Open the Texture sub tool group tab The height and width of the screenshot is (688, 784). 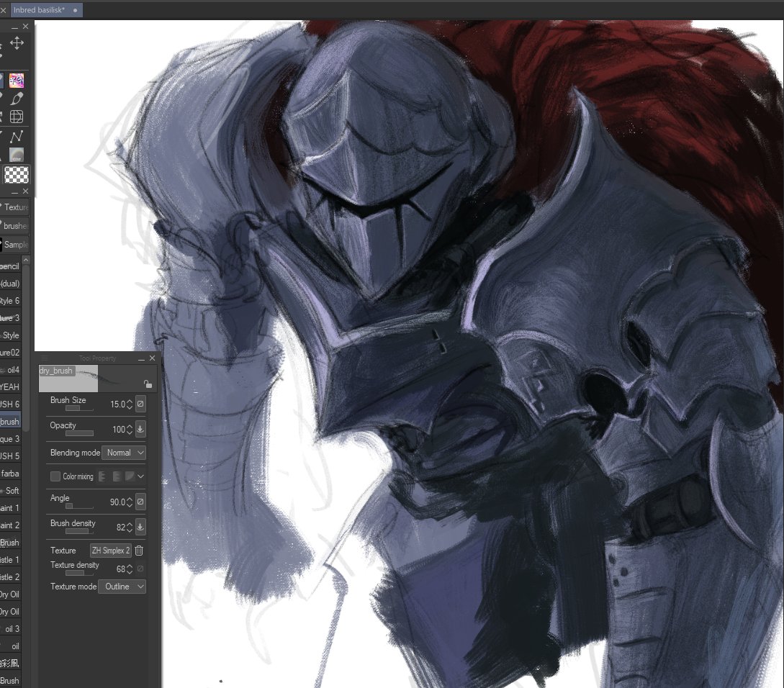15,207
